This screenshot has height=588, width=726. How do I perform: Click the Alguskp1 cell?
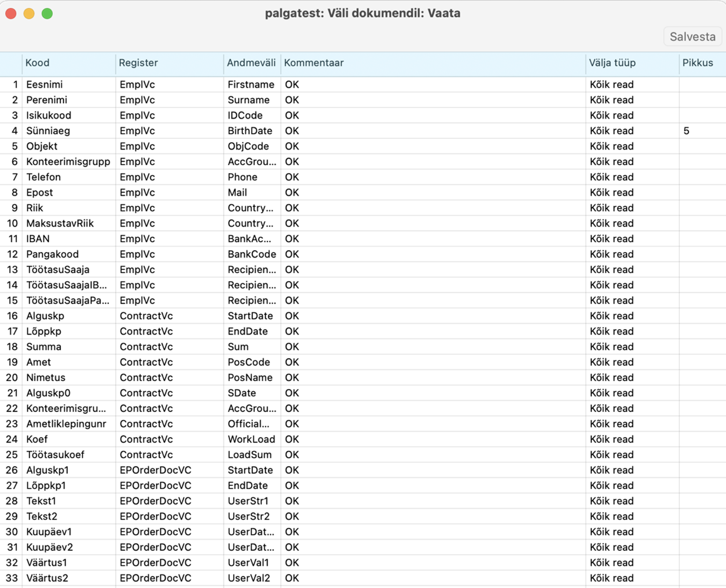69,470
